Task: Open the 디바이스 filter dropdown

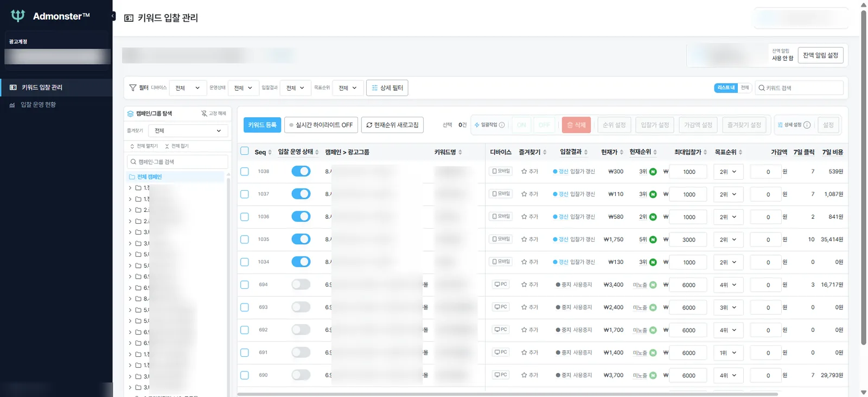Action: pyautogui.click(x=188, y=88)
